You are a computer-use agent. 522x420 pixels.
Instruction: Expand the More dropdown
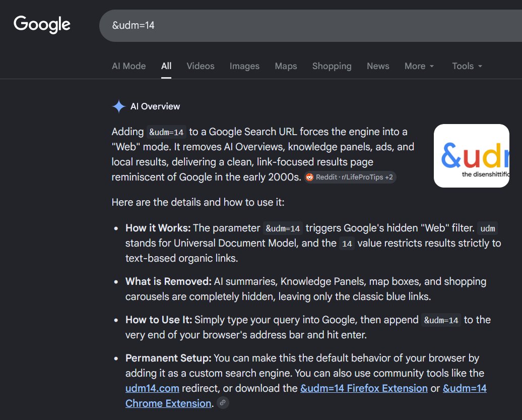click(x=419, y=66)
